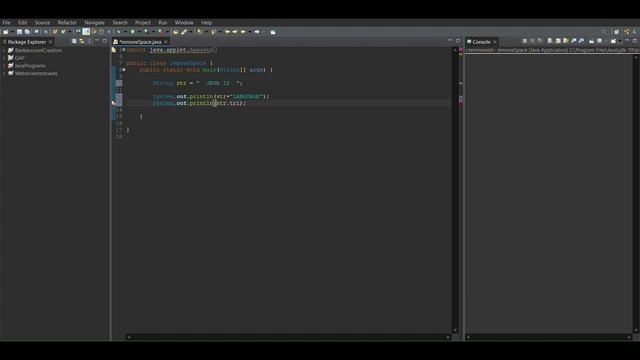640x360 pixels.
Task: Open the Run menu
Action: click(162, 23)
